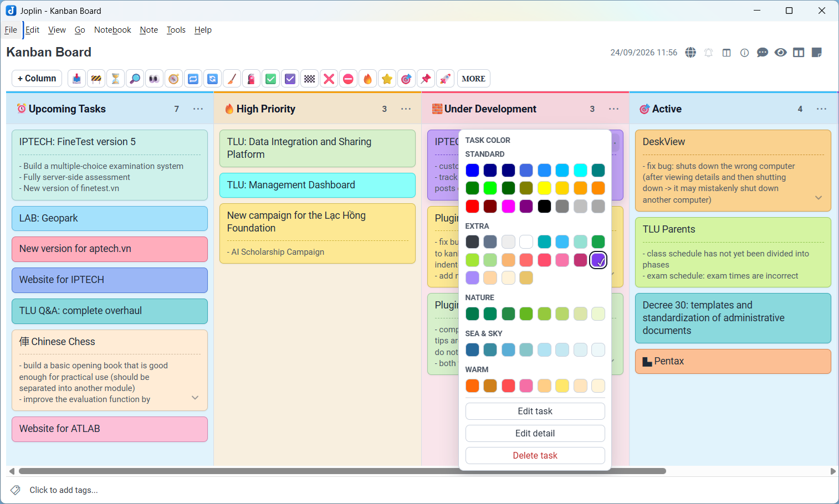The height and width of the screenshot is (504, 839).
Task: Click the alarm bell icon
Action: (x=708, y=53)
